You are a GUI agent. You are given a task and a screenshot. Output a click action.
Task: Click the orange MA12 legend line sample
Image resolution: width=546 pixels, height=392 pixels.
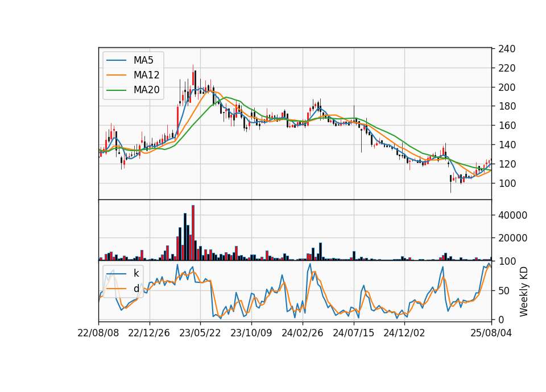coord(116,75)
